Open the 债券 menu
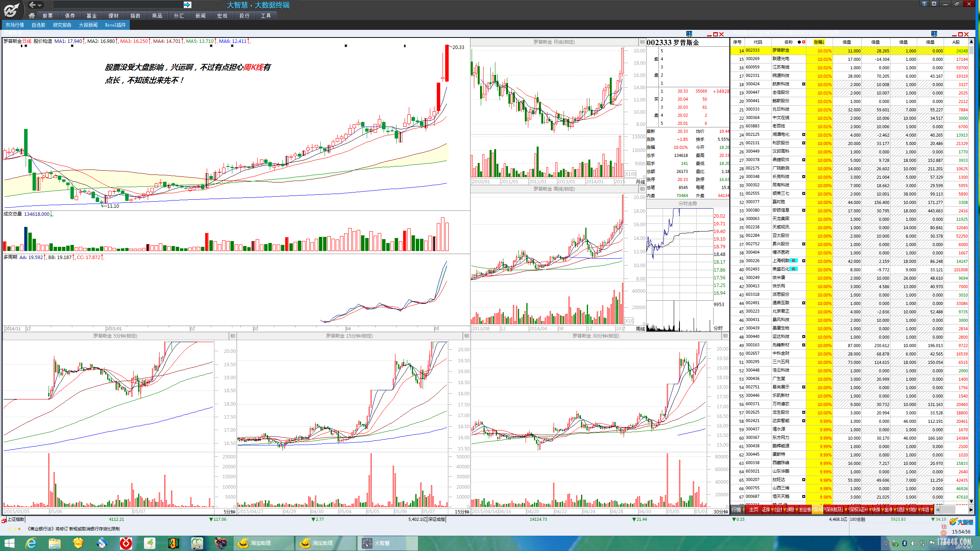The height and width of the screenshot is (551, 980). [70, 16]
